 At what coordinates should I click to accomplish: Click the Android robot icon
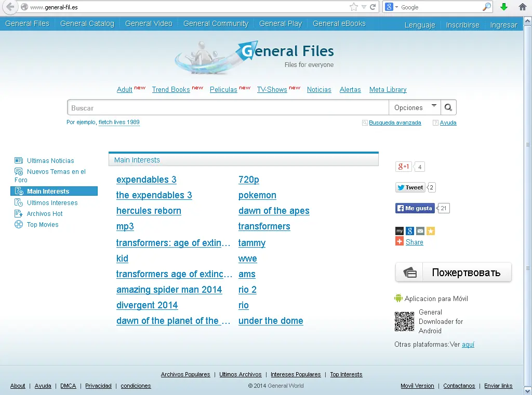click(398, 298)
